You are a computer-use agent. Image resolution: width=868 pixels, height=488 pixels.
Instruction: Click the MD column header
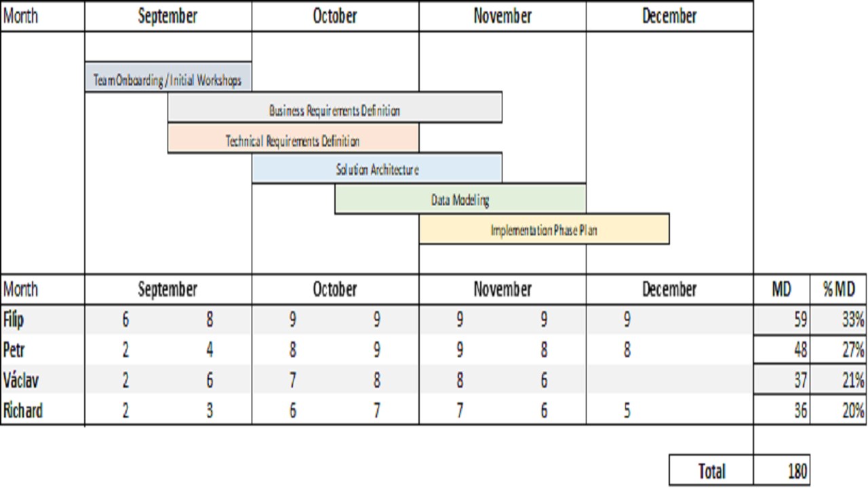pos(781,289)
